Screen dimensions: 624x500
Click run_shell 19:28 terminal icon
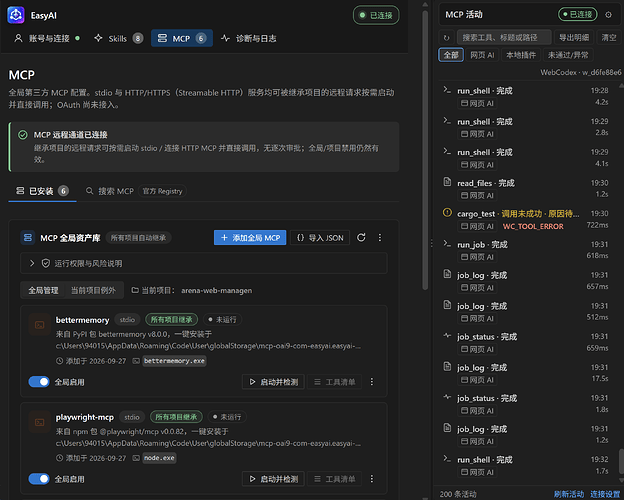(447, 90)
